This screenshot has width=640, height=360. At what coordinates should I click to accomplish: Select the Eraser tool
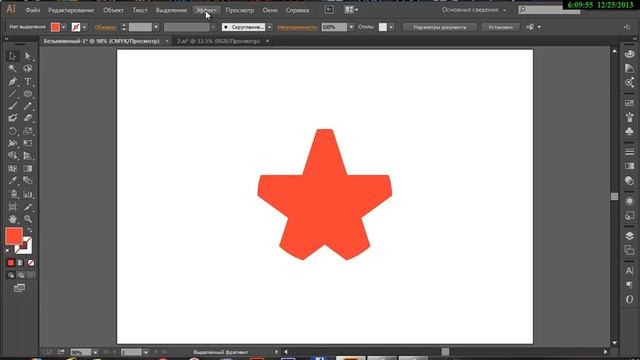coord(27,118)
